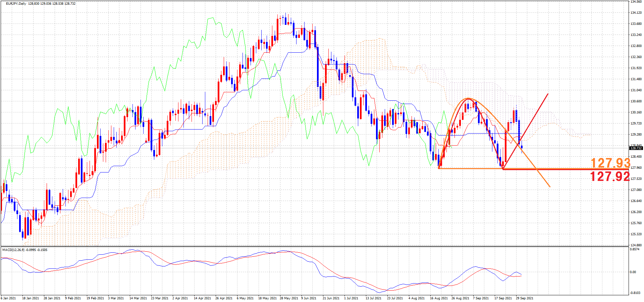Click the 124.880 price axis label
Viewport: 644px width, 302px height.
pyautogui.click(x=636, y=245)
